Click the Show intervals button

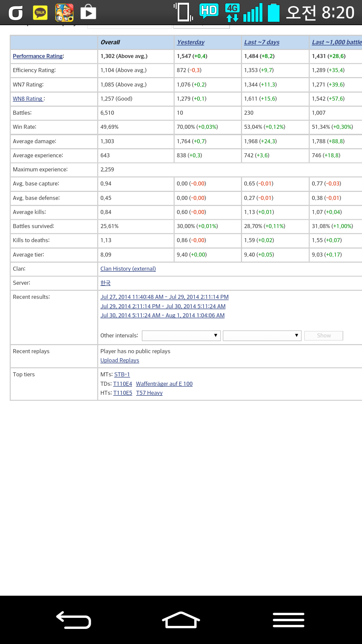point(323,336)
